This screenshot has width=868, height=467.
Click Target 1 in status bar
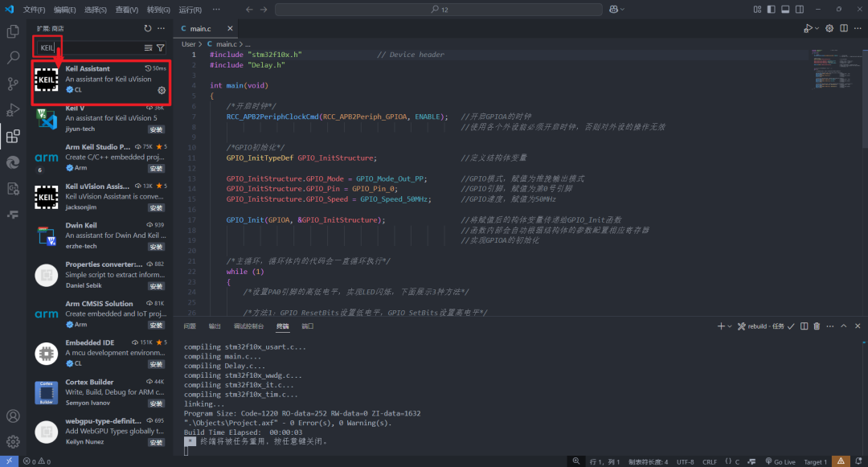click(816, 461)
